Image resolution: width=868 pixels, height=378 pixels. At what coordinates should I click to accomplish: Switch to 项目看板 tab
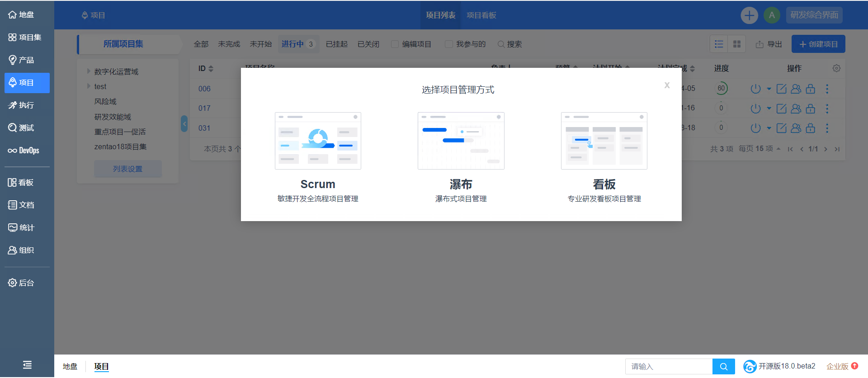point(481,15)
